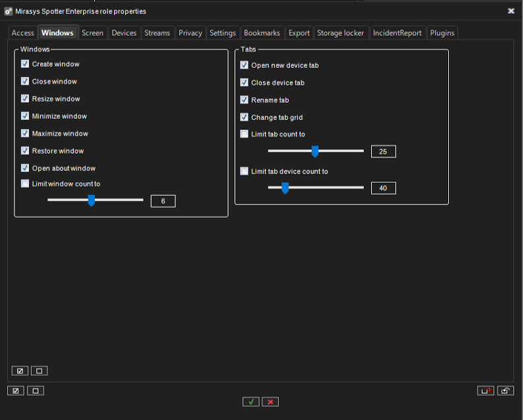Image resolution: width=524 pixels, height=420 pixels.
Task: Click the outer bottom-left uncheck-all icon
Action: 35,390
